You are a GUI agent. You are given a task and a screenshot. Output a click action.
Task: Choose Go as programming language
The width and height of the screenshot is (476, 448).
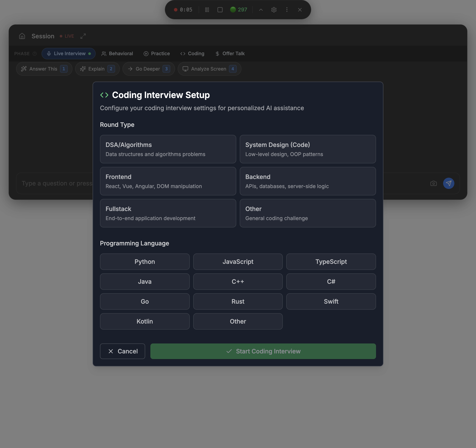pyautogui.click(x=145, y=301)
